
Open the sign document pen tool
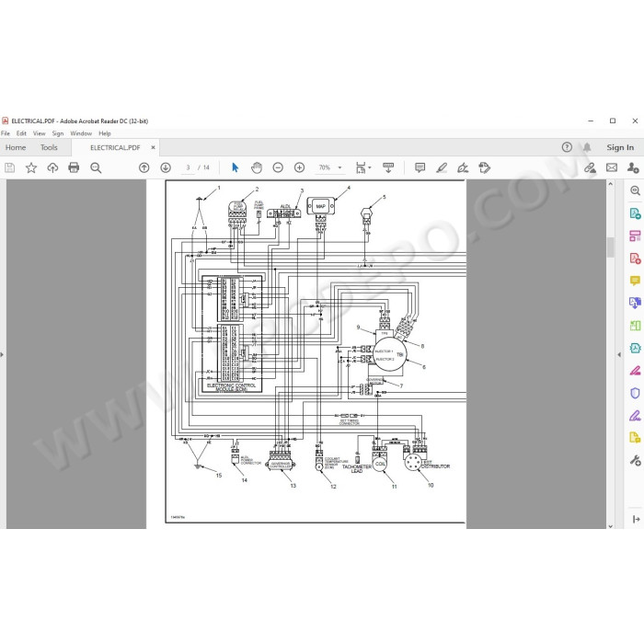pos(463,167)
